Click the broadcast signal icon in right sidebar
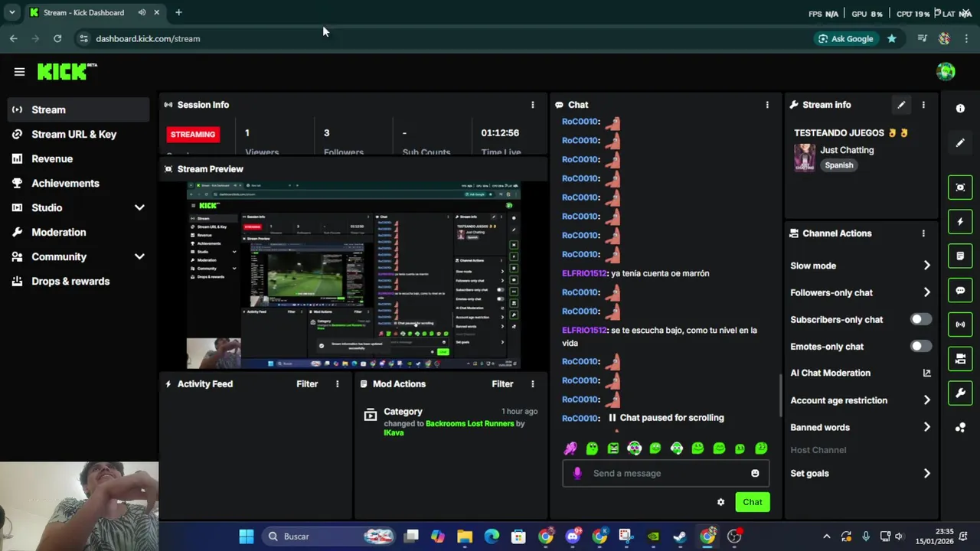 click(x=960, y=324)
